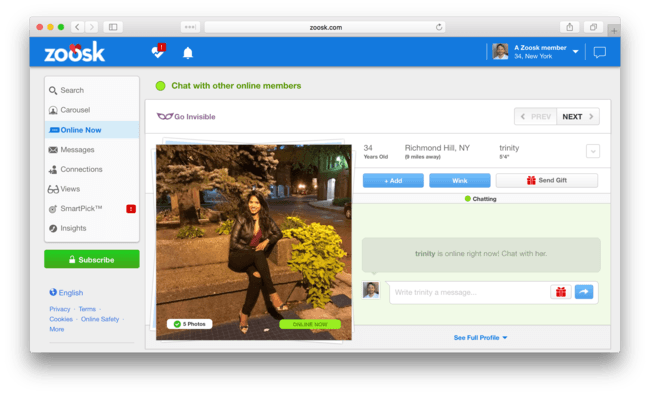Open the Privacy link
Image resolution: width=650 pixels, height=395 pixels.
(x=60, y=309)
